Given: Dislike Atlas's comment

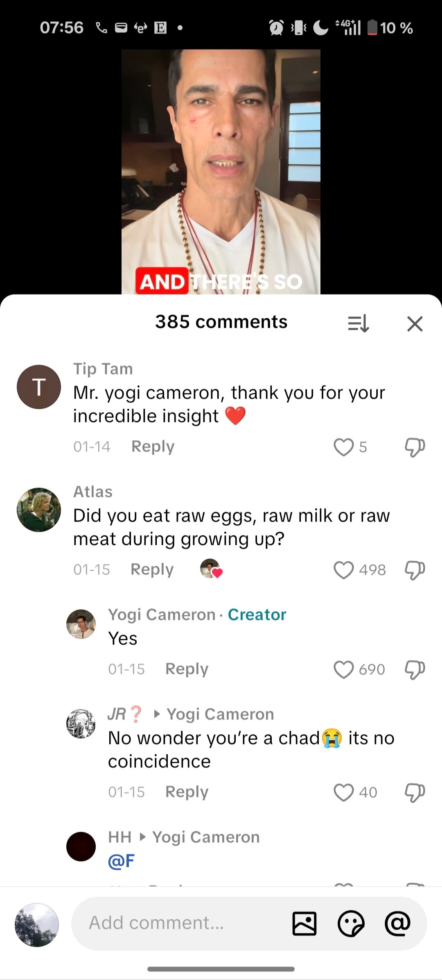Looking at the screenshot, I should [415, 570].
